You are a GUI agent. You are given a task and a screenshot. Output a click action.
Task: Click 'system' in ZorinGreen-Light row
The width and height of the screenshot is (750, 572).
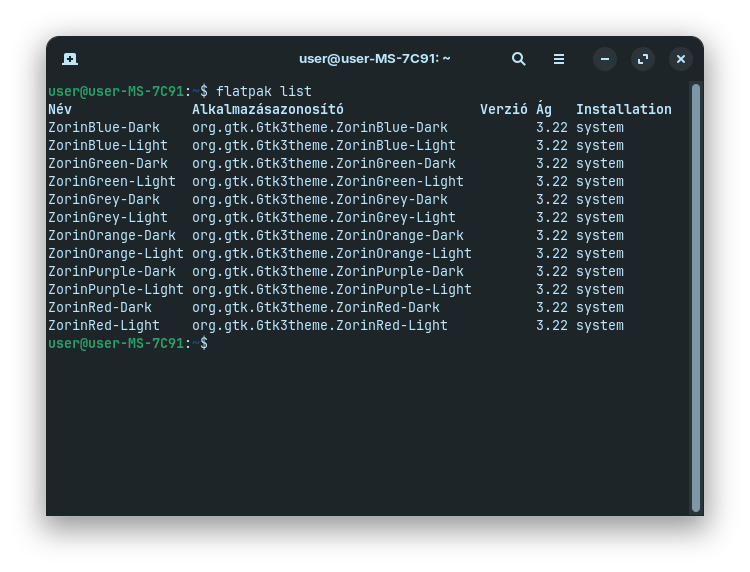[600, 181]
